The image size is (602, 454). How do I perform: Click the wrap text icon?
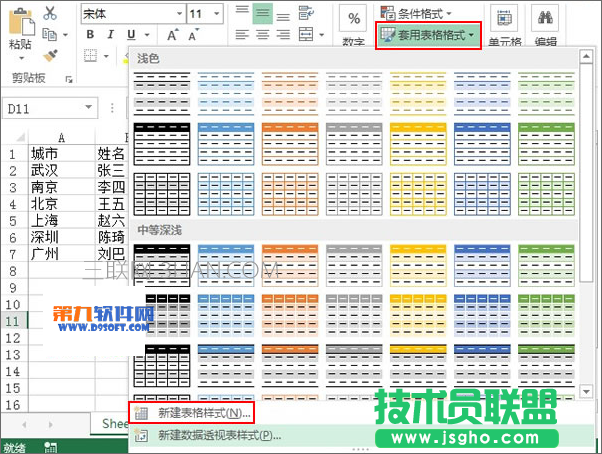306,13
